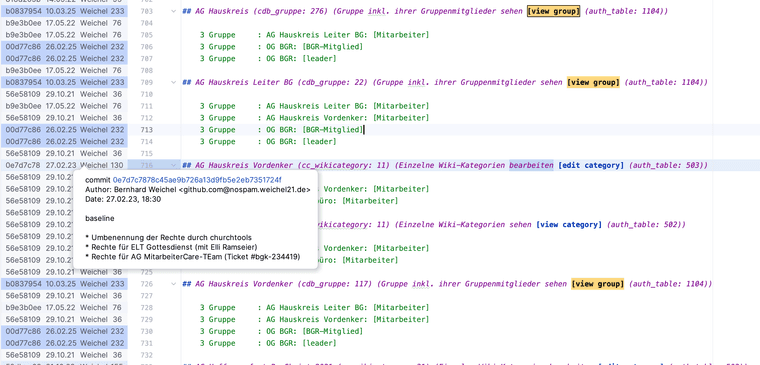Click blame annotation 00d77c86 beside line 730
Screen dimensions: 760x365
(x=64, y=331)
